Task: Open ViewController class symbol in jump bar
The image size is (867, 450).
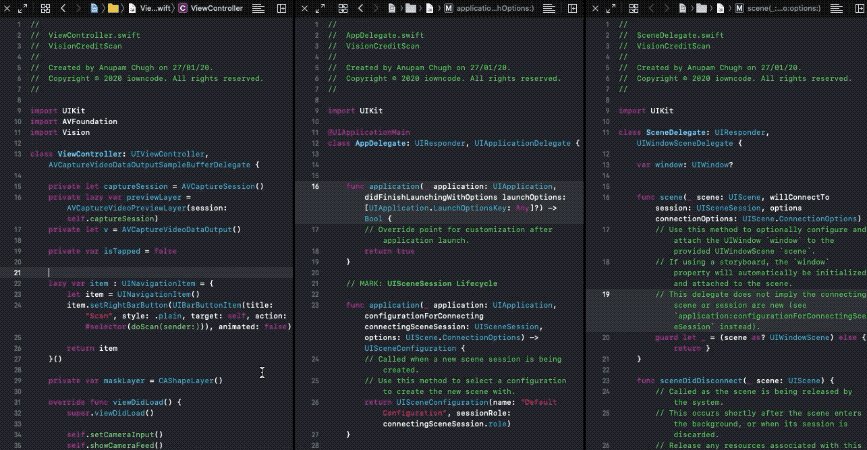Action: (x=216, y=7)
